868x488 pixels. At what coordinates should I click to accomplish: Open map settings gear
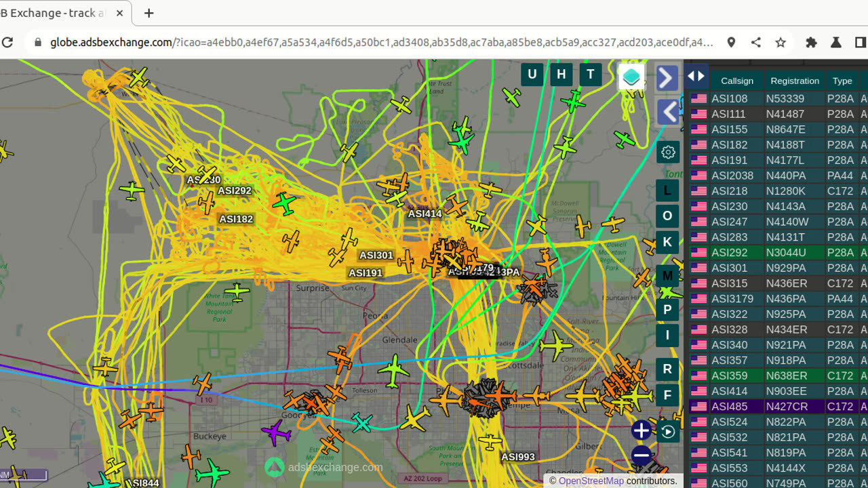668,152
